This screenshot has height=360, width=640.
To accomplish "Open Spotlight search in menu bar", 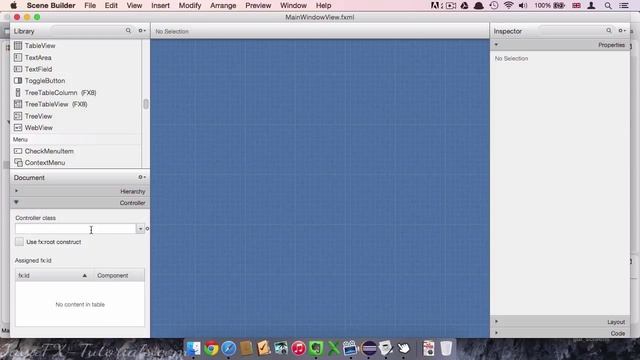I will tap(608, 6).
